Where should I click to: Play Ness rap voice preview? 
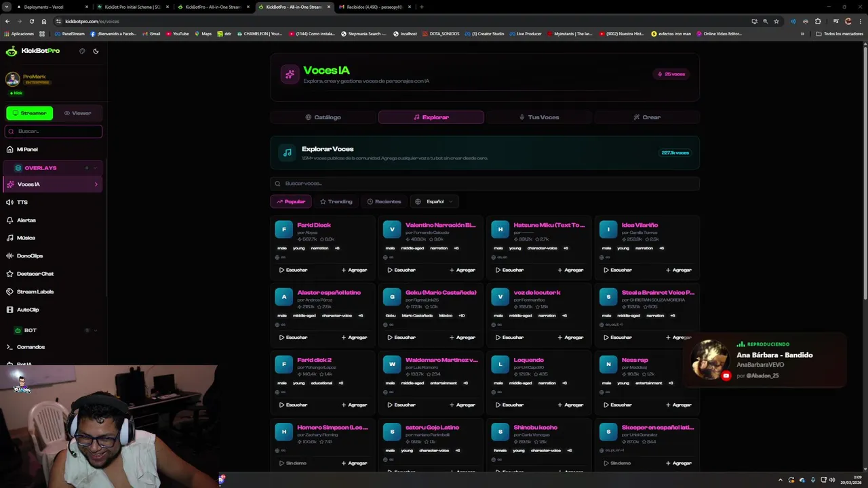618,405
